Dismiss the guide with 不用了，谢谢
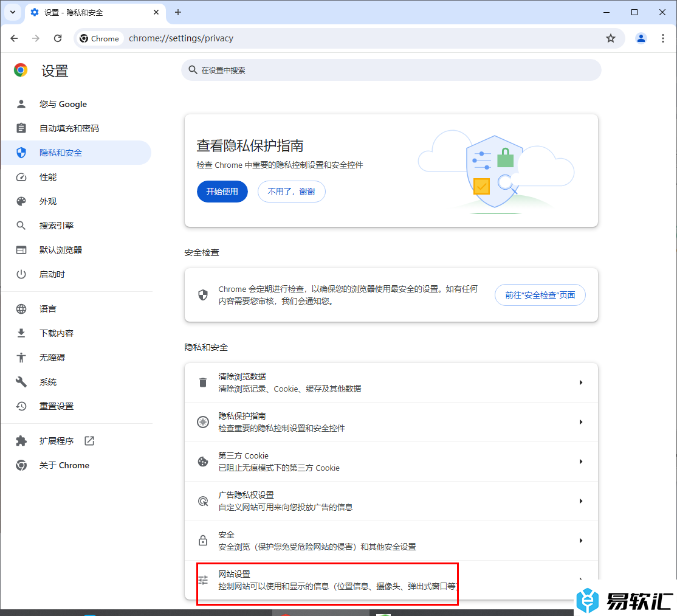The height and width of the screenshot is (616, 677). point(292,192)
